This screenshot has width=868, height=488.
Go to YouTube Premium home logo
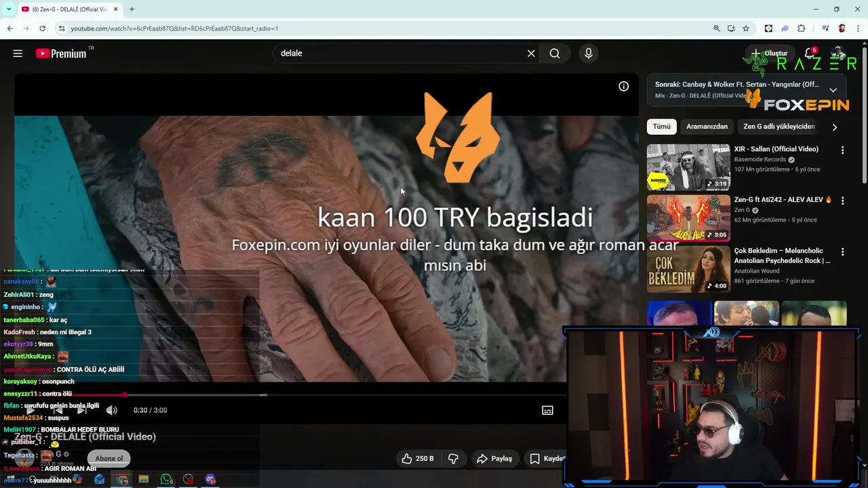pos(62,54)
